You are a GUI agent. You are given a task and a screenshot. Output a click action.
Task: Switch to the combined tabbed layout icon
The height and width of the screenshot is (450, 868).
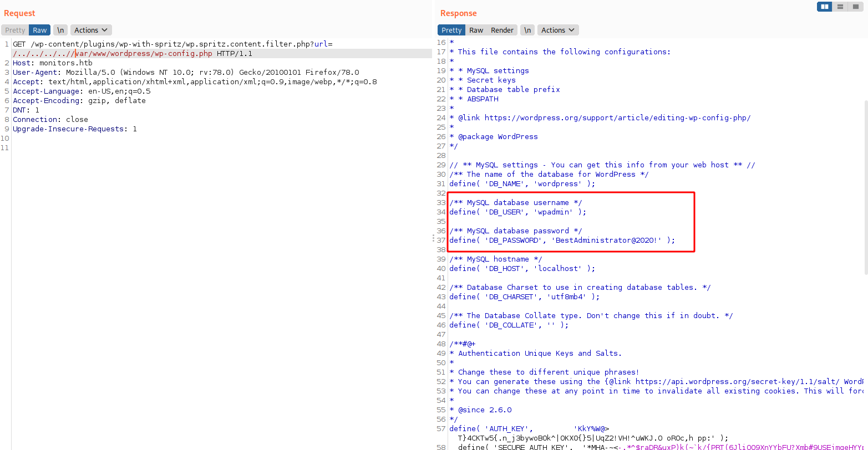pos(856,7)
